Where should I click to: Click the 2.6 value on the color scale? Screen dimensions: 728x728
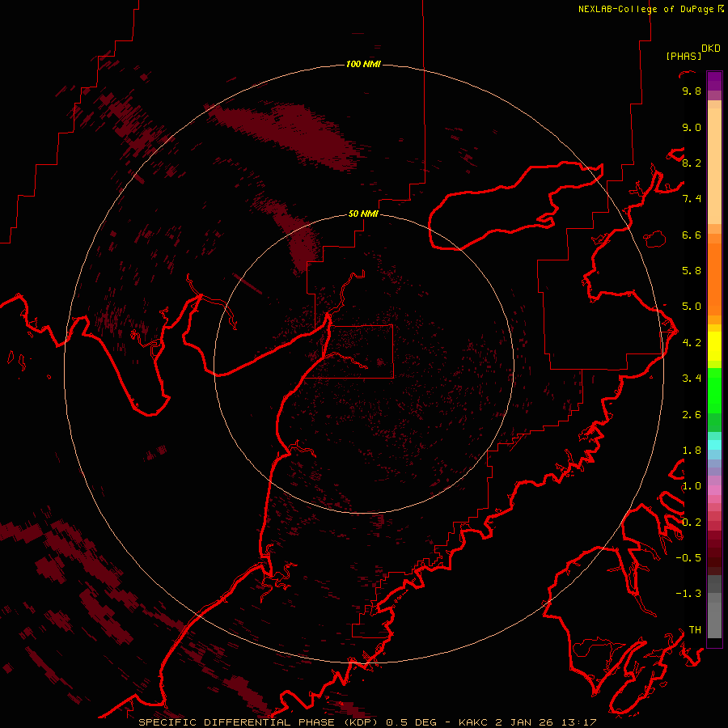click(x=692, y=415)
